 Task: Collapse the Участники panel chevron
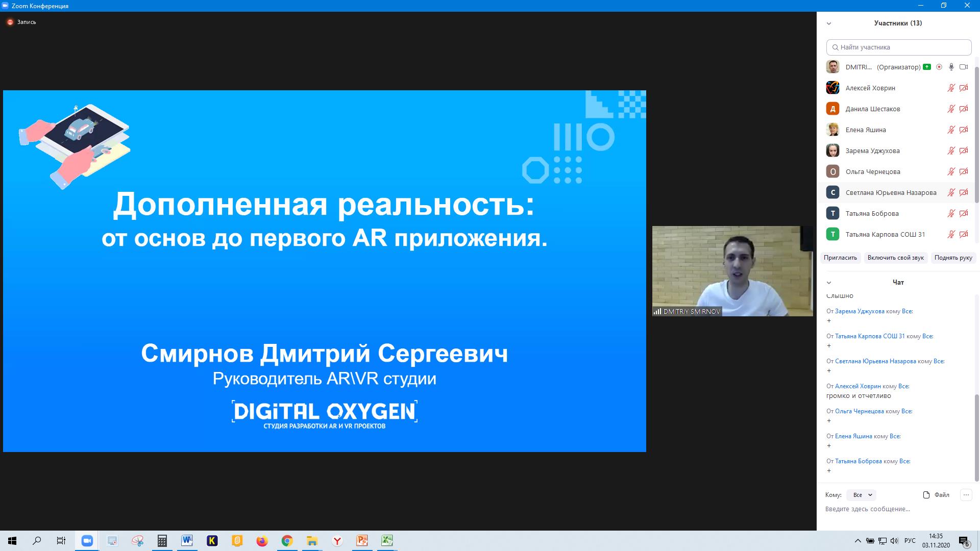click(829, 23)
